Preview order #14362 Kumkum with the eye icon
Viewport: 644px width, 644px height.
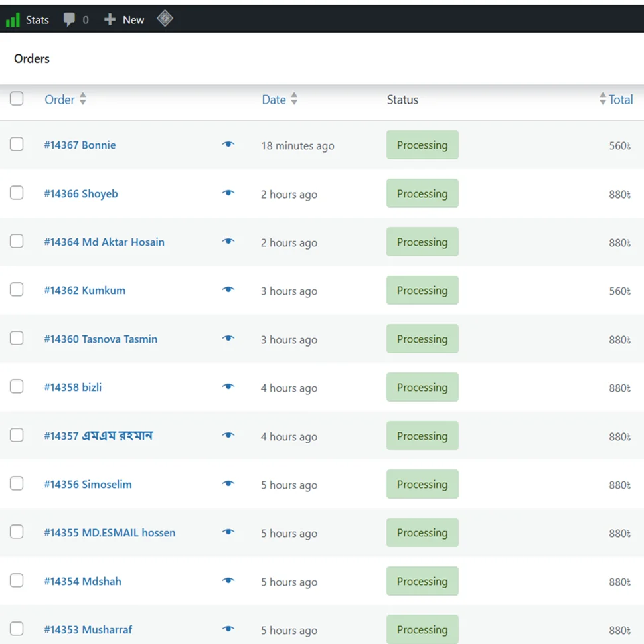228,289
